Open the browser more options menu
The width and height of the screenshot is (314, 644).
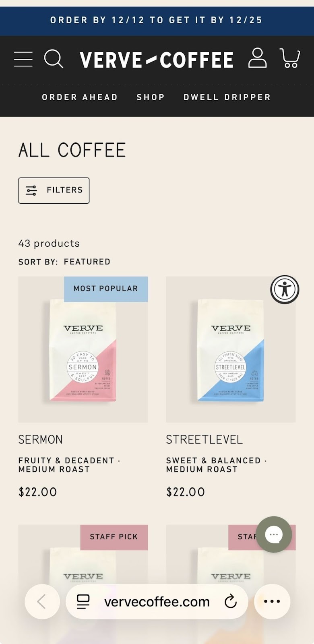click(x=272, y=601)
